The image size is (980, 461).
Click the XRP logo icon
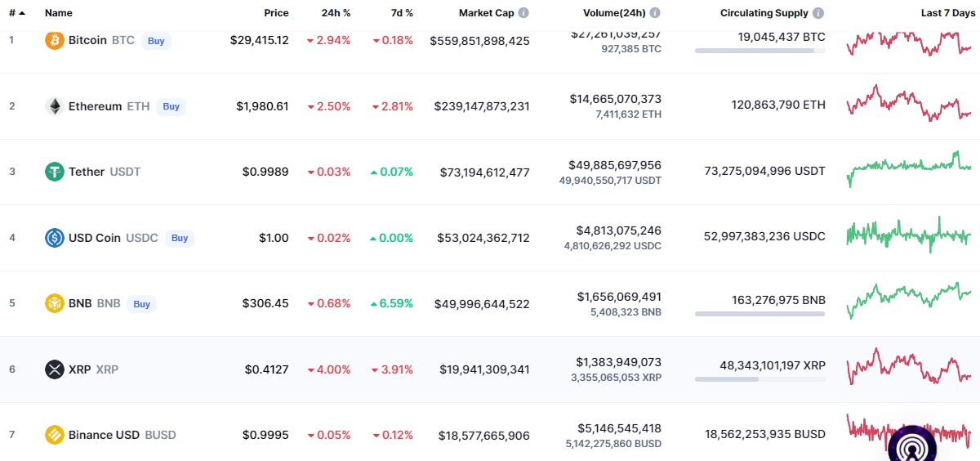click(55, 369)
